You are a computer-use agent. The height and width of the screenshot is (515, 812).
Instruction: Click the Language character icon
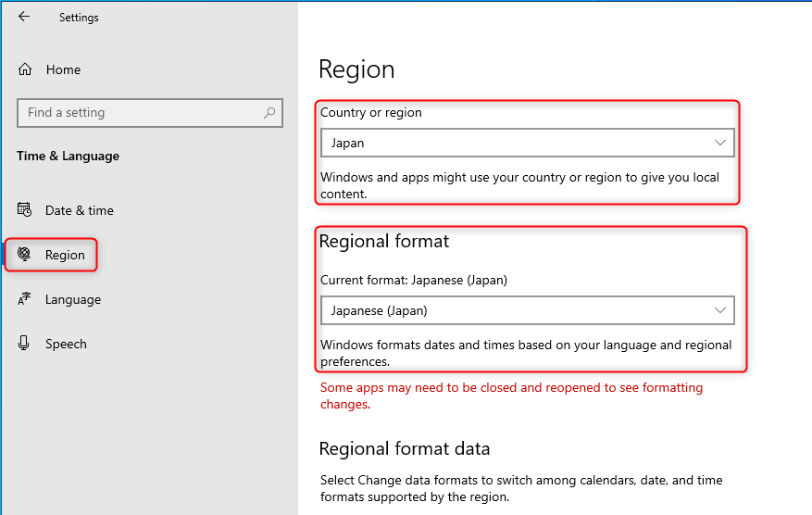coord(25,299)
